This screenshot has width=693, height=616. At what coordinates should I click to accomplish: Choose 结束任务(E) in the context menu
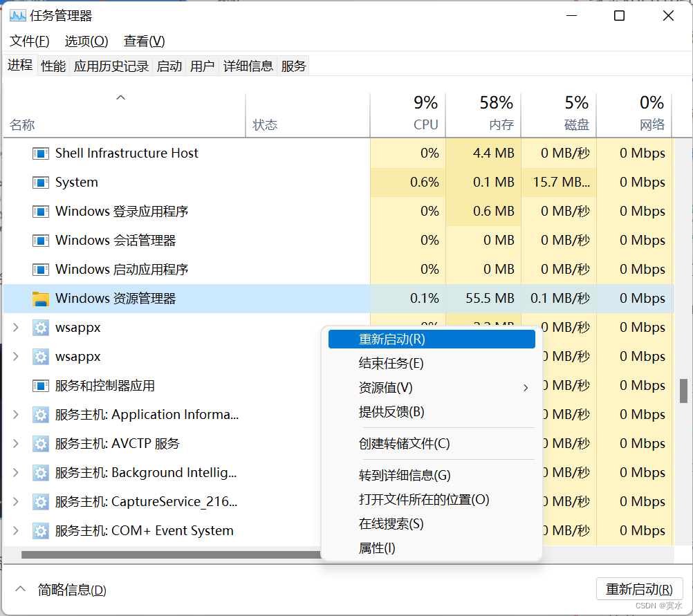click(432, 364)
